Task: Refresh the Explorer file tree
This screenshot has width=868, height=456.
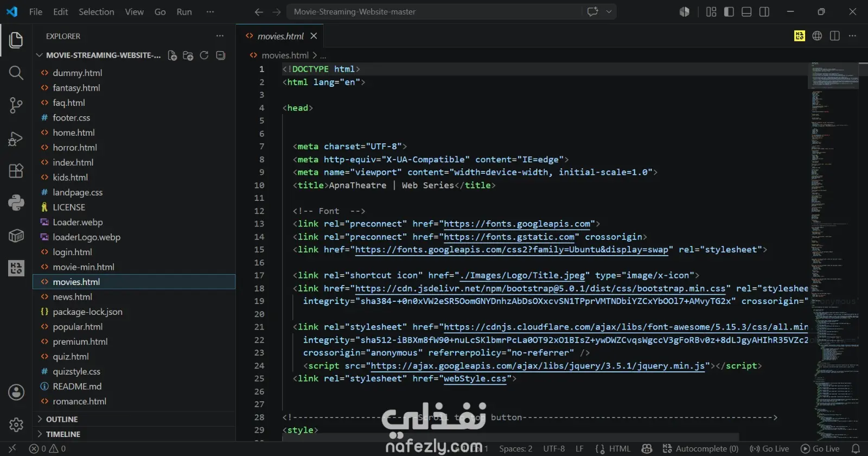Action: pos(204,55)
